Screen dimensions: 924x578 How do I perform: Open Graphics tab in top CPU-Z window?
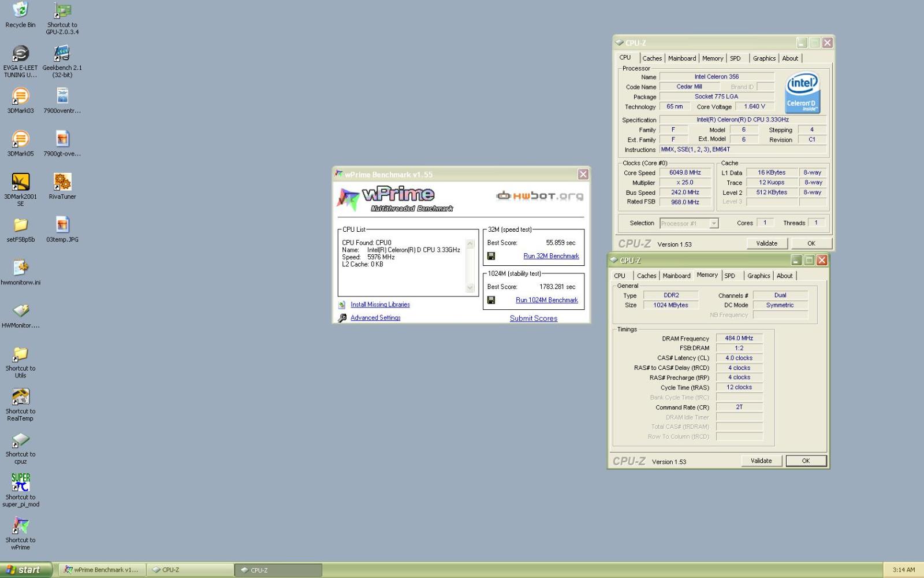pyautogui.click(x=764, y=58)
